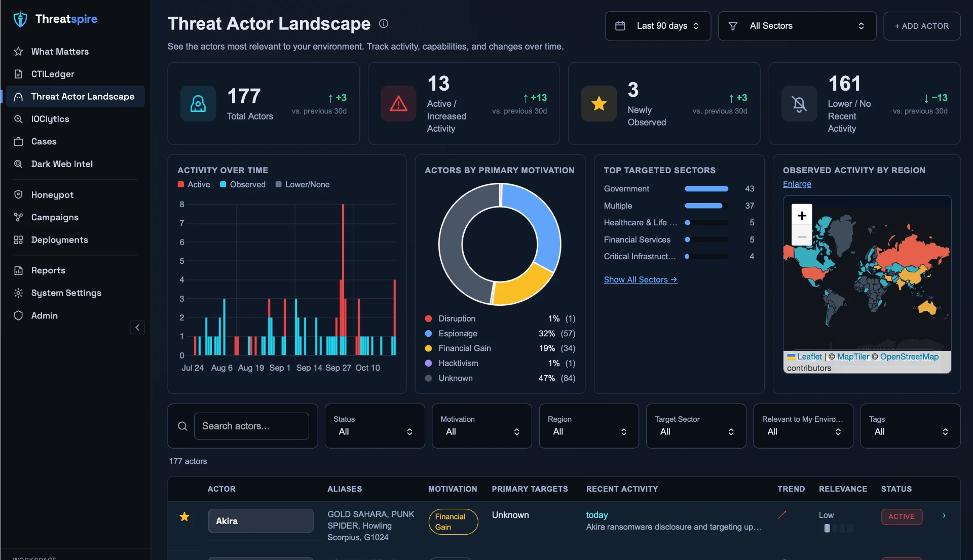Click the info icon beside the page title
The width and height of the screenshot is (973, 560).
384,23
